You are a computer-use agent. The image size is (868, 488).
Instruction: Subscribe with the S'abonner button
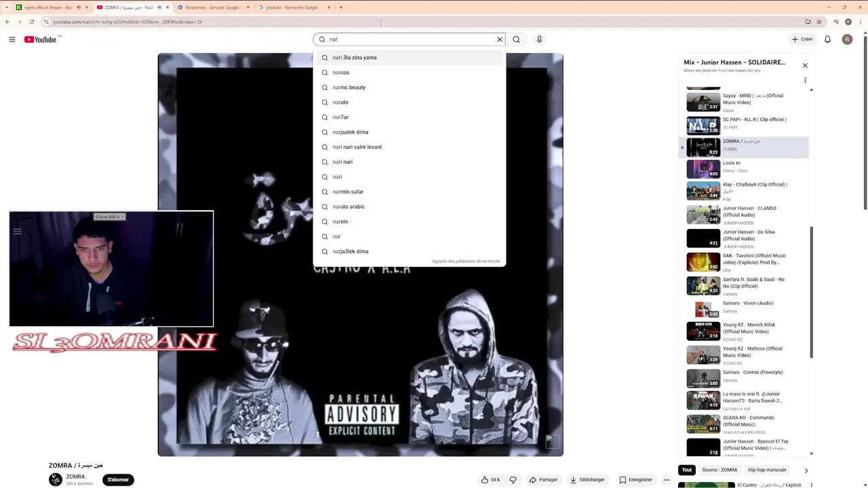click(118, 480)
